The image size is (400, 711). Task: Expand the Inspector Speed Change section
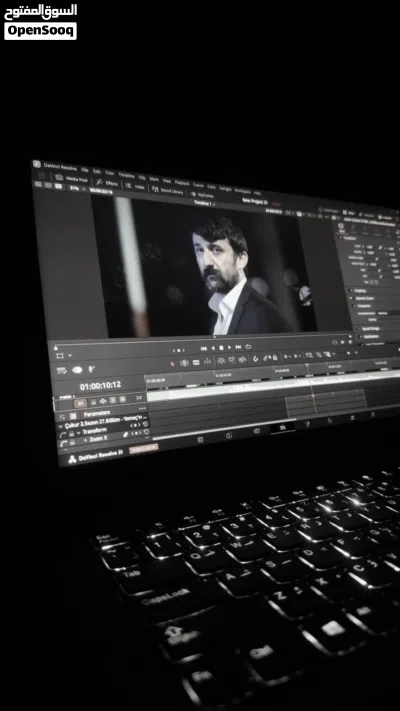pos(359,329)
